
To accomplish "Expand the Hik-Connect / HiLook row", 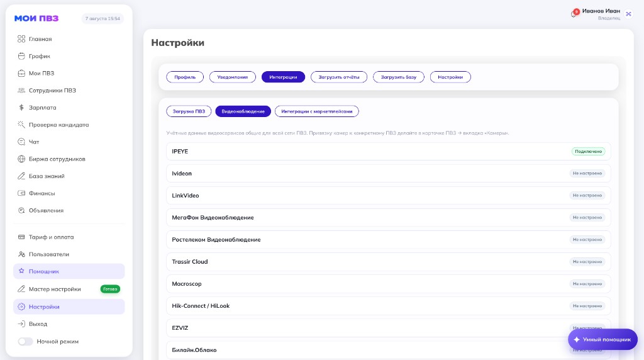I will [x=388, y=306].
